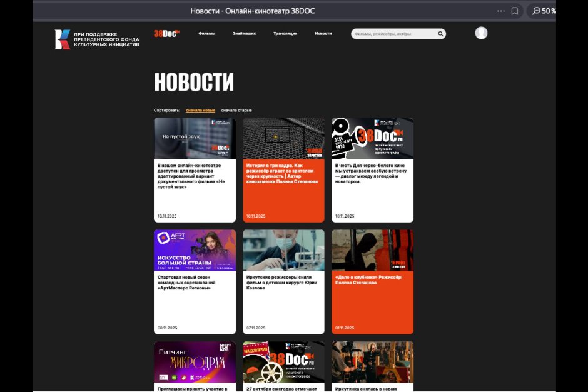Open the news about film 'Не пустой звук'
The width and height of the screenshot is (588, 392).
[194, 169]
